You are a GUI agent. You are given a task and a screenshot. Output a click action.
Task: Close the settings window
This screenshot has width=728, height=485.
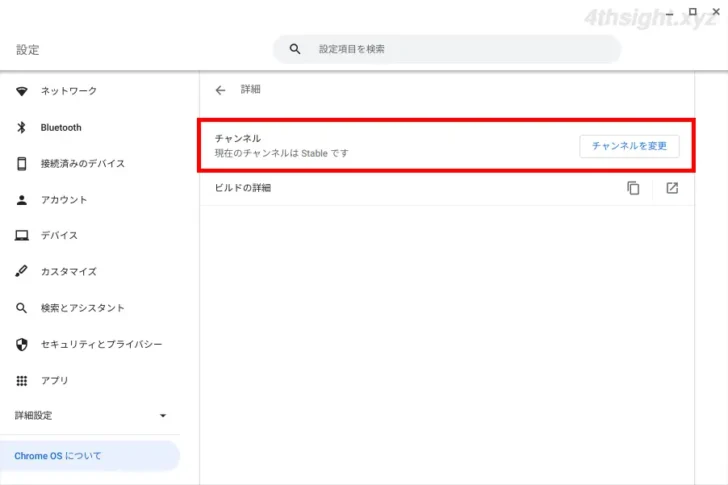click(716, 12)
